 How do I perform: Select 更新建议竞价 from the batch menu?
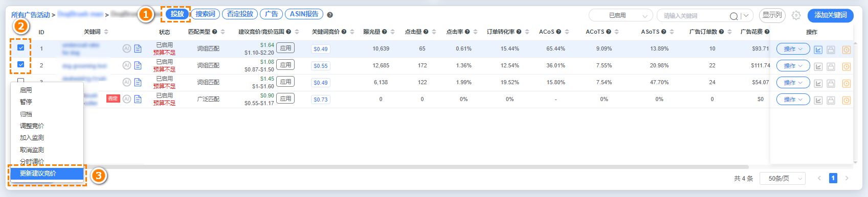click(47, 174)
